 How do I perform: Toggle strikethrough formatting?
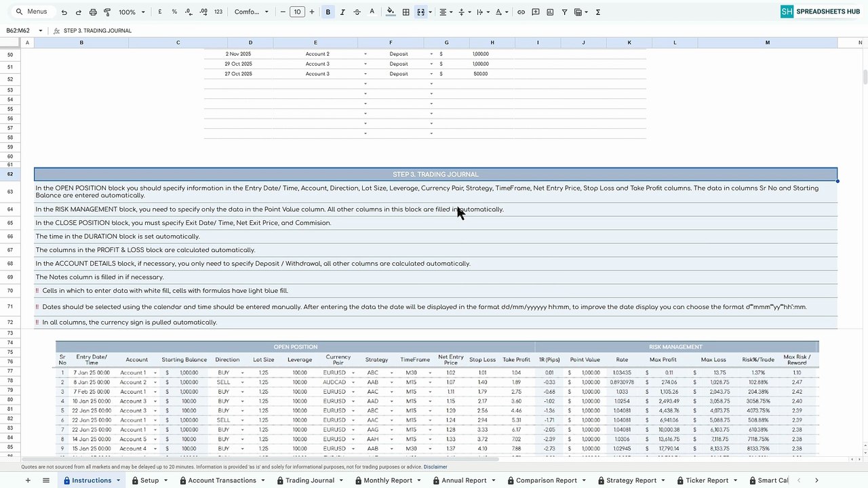(357, 12)
